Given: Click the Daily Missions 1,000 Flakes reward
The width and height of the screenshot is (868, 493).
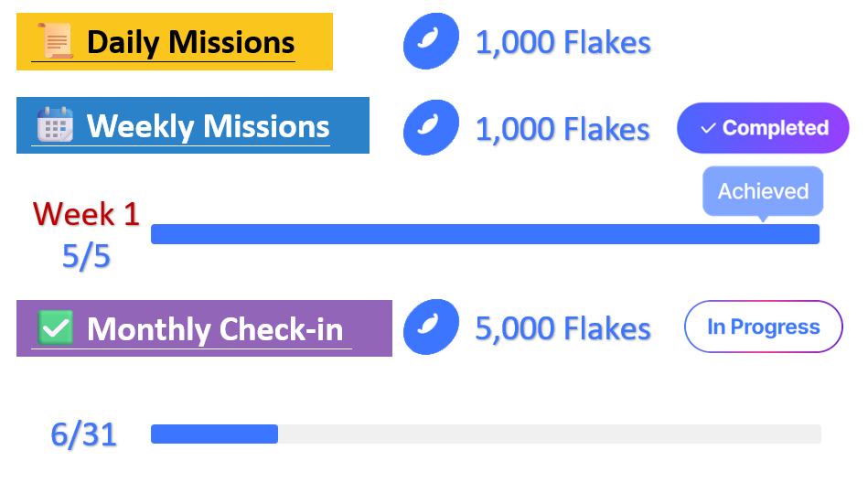Looking at the screenshot, I should coord(563,42).
